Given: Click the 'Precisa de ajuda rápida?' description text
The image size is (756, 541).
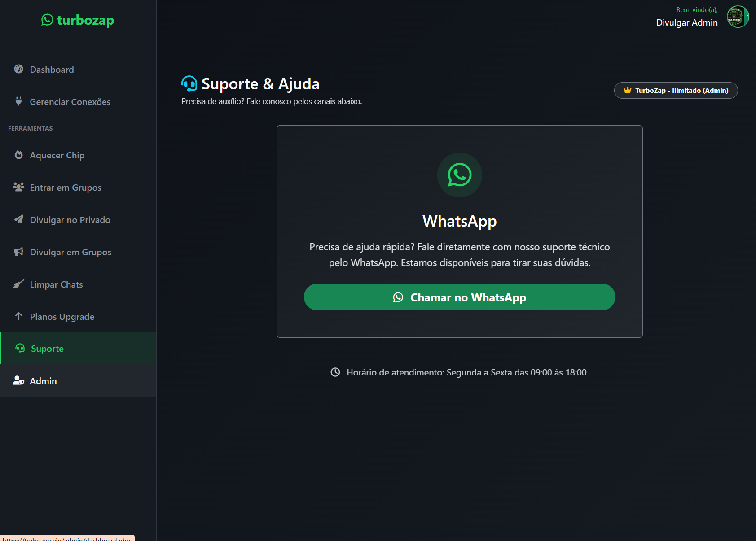Looking at the screenshot, I should (460, 255).
